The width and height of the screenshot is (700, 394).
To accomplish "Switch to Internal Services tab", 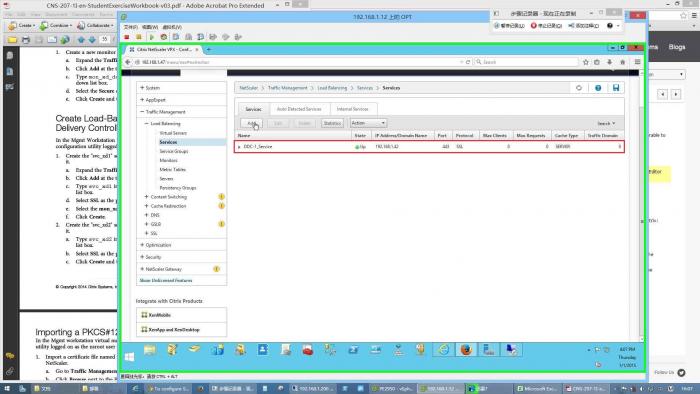I will coord(352,109).
